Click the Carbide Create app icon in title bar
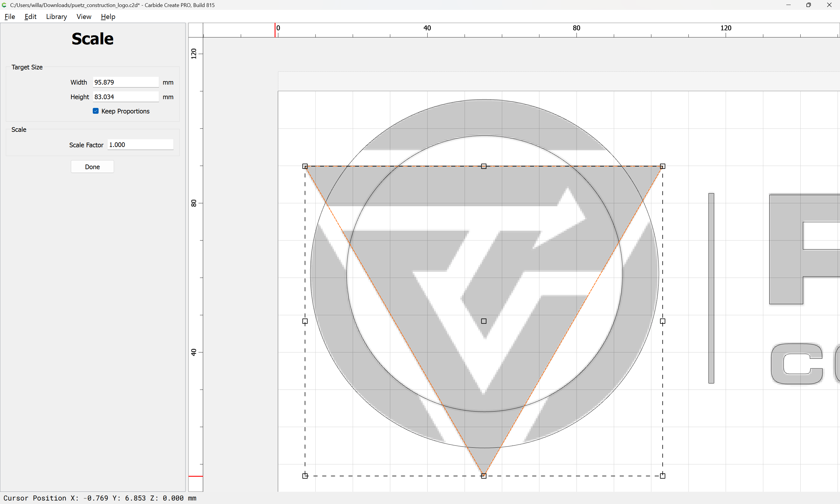The image size is (840, 504). coord(4,5)
